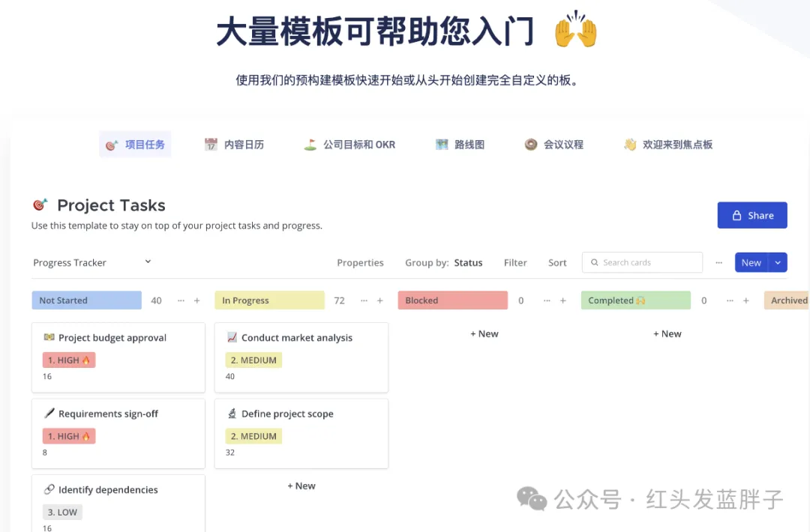Open the Filter option in toolbar
This screenshot has width=810, height=532.
(x=515, y=262)
